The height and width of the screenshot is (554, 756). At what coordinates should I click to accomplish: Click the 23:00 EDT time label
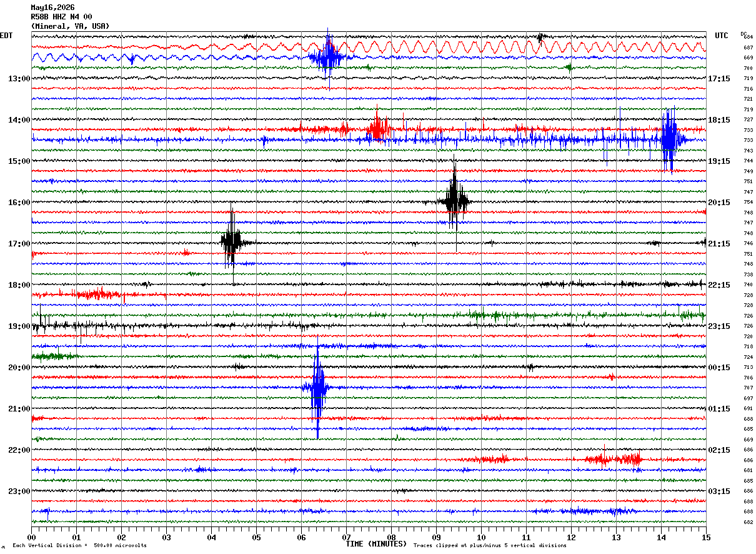click(x=19, y=491)
